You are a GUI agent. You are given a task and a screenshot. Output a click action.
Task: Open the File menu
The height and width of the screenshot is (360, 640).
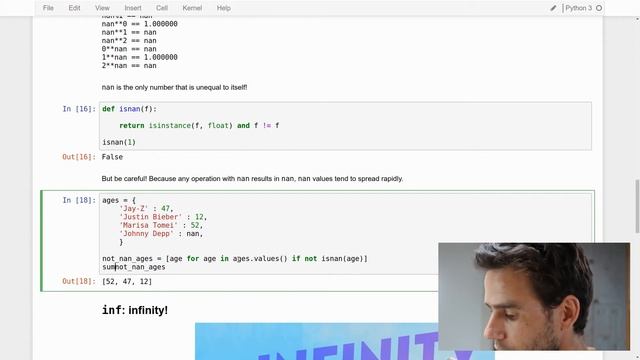48,8
